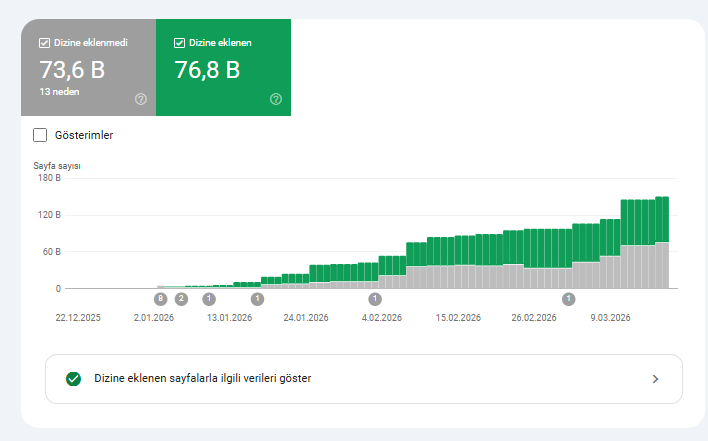Open Dizine eklenen sayfalarla ilgili verileri göster
Screen dimensions: 708x441
[364, 379]
